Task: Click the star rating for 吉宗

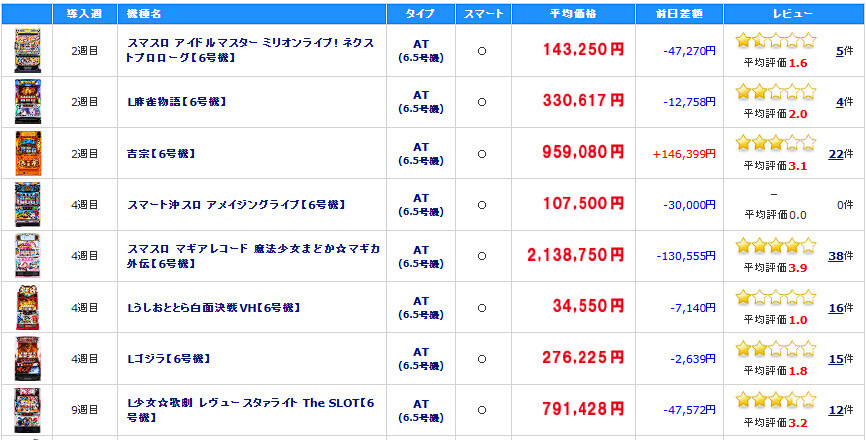Action: coord(775,142)
